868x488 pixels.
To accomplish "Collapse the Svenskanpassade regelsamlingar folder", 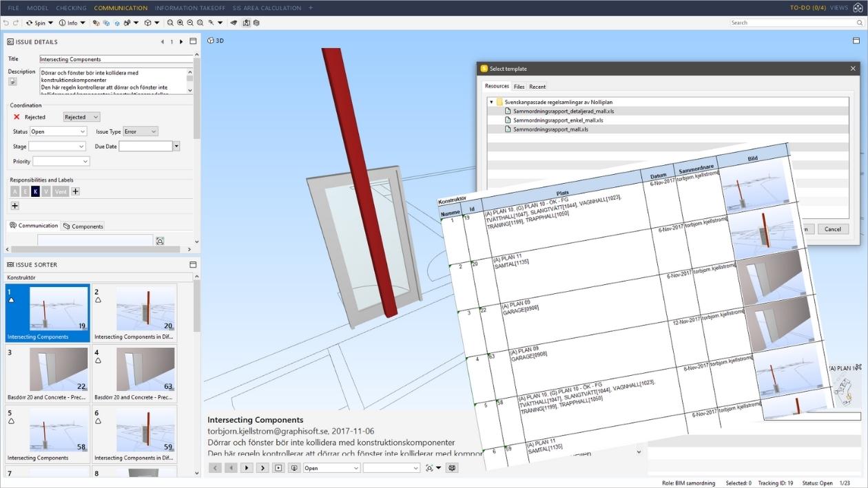I will click(491, 102).
